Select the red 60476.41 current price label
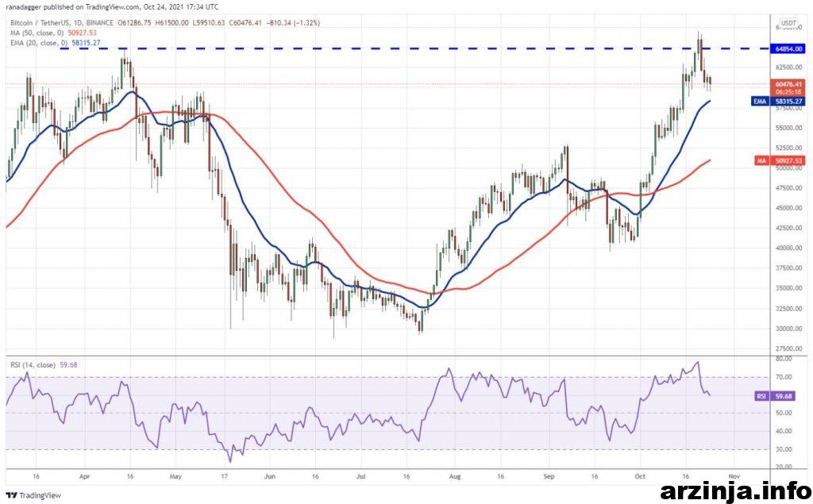 pos(789,84)
